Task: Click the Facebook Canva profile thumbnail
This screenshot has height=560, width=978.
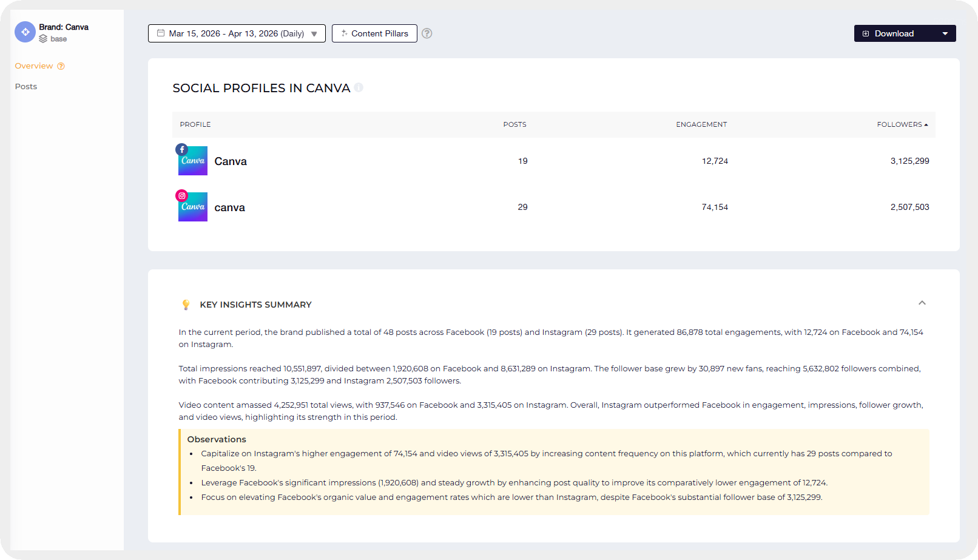Action: pos(193,161)
